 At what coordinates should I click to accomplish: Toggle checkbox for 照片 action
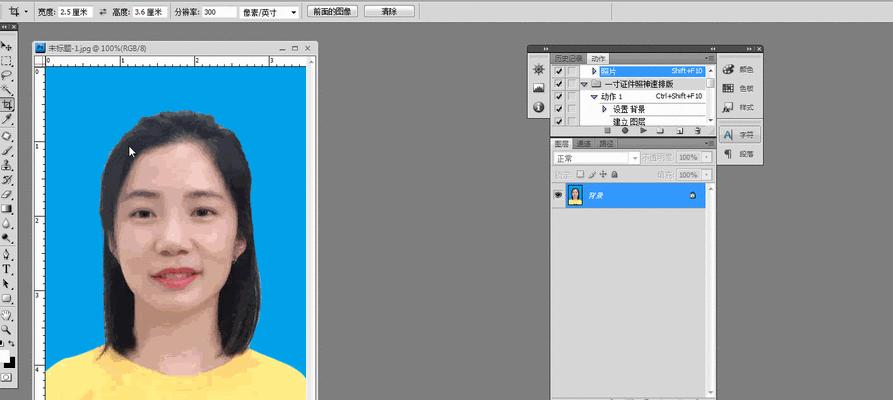[559, 71]
